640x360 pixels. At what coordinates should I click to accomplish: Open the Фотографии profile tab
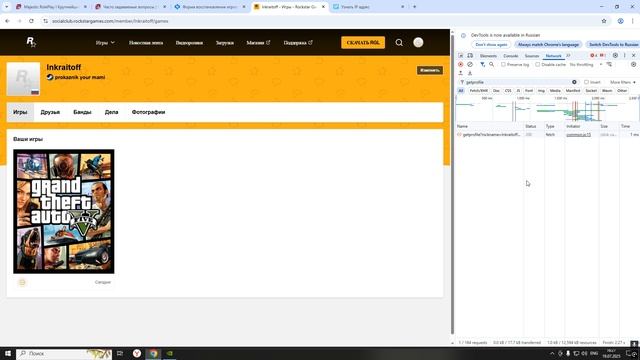[x=148, y=112]
